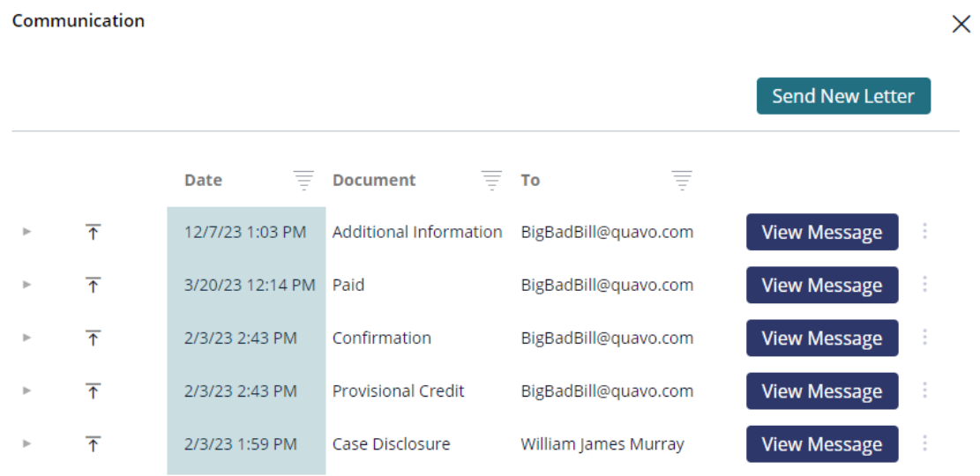The width and height of the screenshot is (980, 476).
Task: Open three-dot menu for Additional Information row
Action: click(x=925, y=231)
